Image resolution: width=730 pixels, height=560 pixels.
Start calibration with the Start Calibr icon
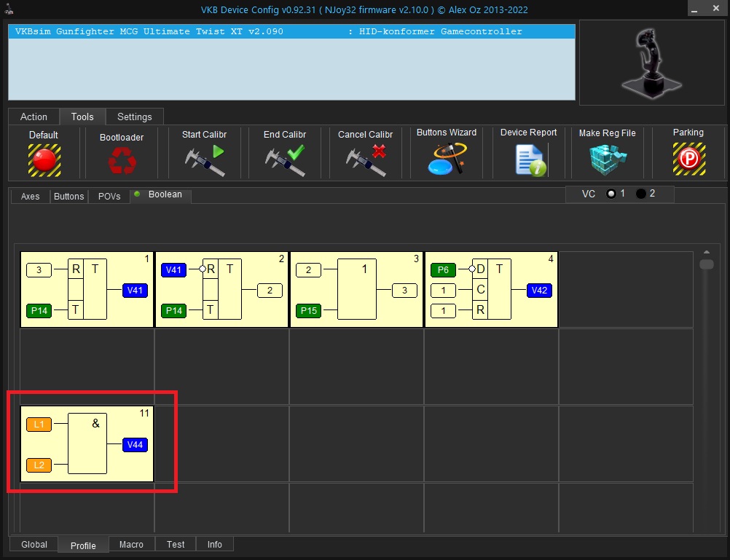[205, 161]
